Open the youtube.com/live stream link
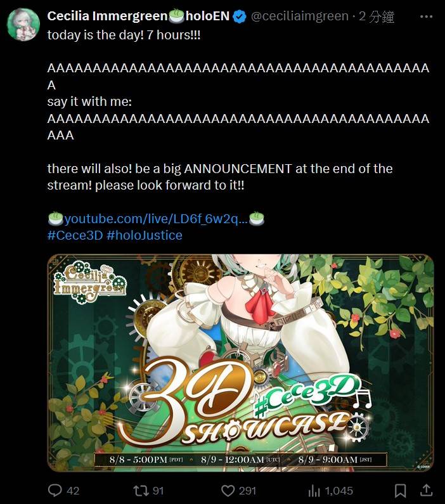Viewport: 445px width, 504px height. 156,219
